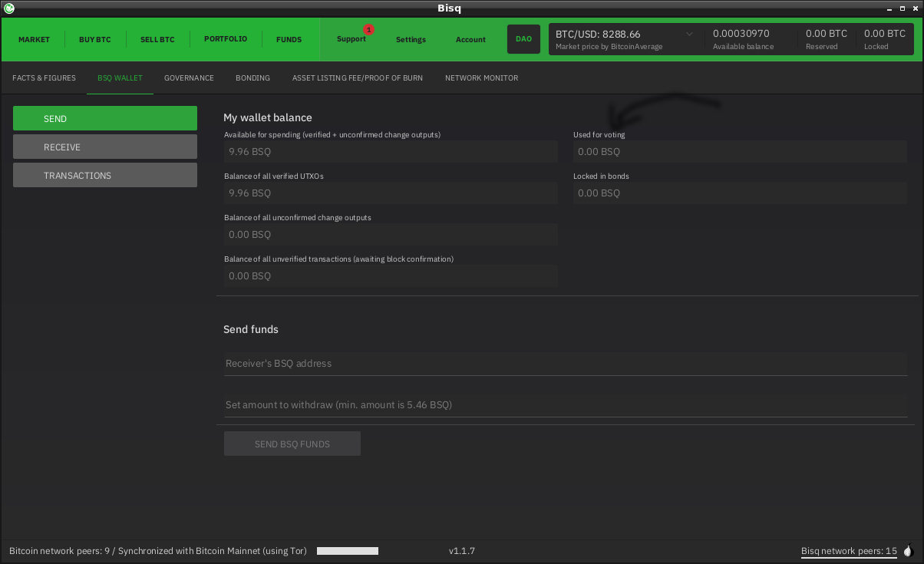Click the Bisq logo icon in title bar
This screenshot has width=924, height=564.
tap(8, 8)
